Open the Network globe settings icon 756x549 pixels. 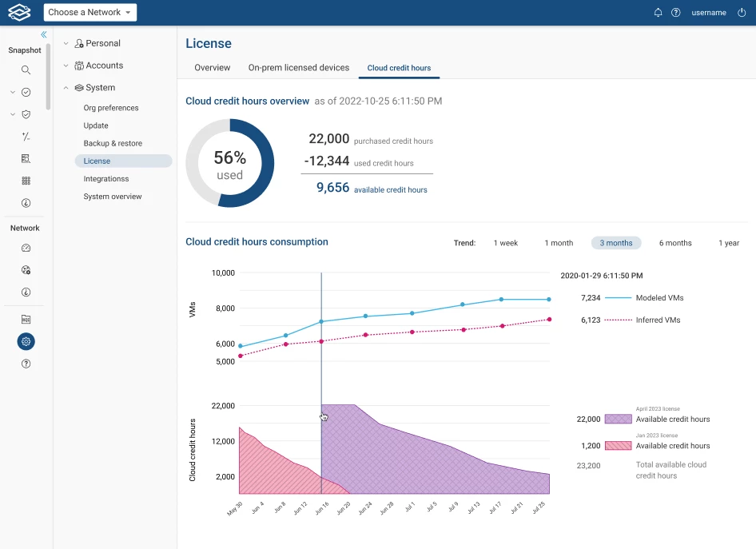pos(26,270)
